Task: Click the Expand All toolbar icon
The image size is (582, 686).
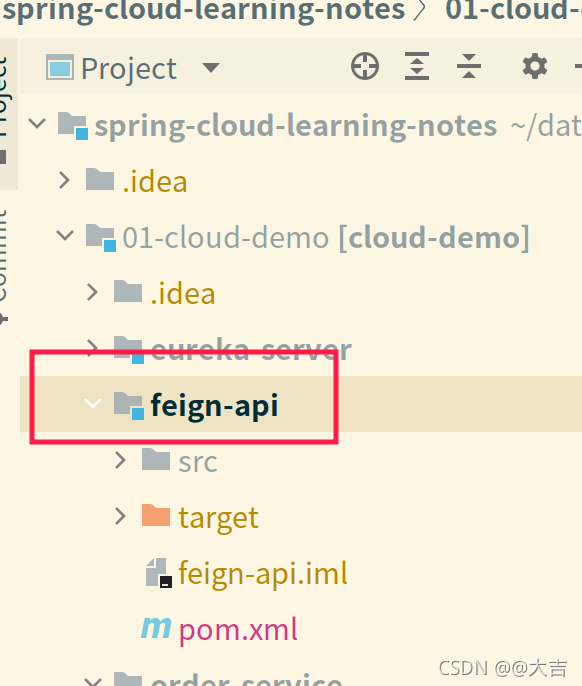Action: [417, 66]
